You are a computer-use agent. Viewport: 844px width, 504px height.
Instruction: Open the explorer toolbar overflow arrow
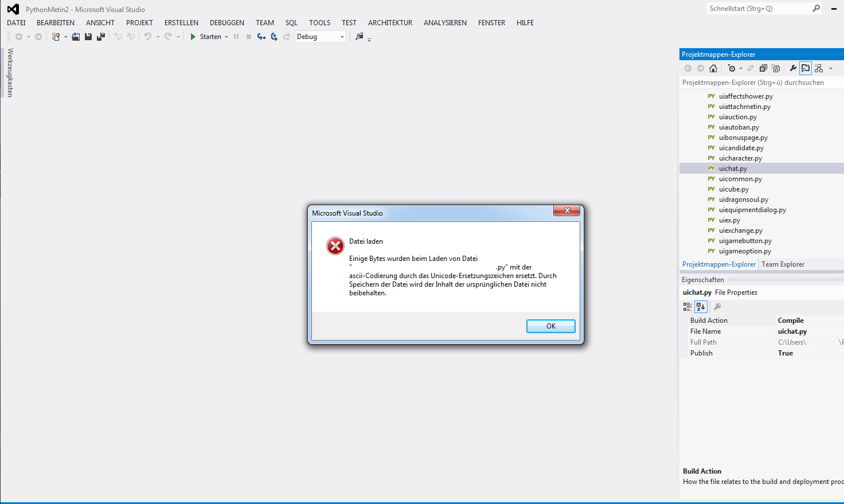pyautogui.click(x=831, y=68)
